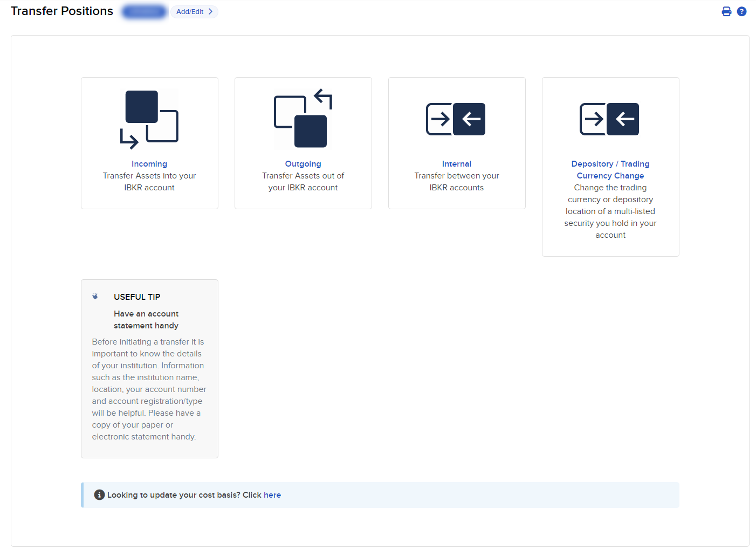Follow the 'here' link to update cost basis
The image size is (756, 550).
[x=272, y=494]
